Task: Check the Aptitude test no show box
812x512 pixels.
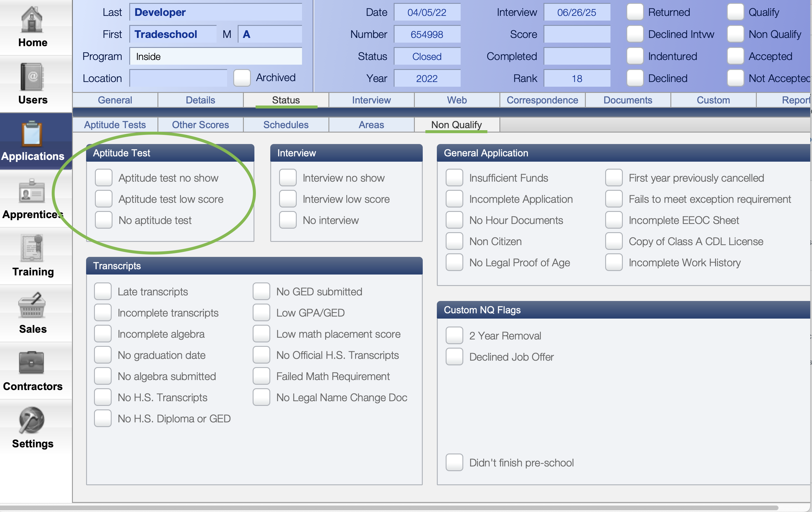Action: tap(103, 178)
